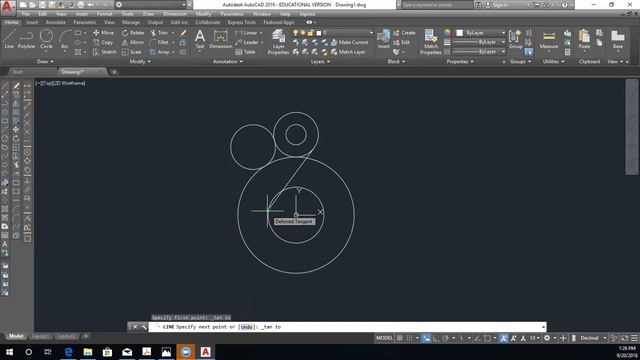Toggle the grid display in status bar
The height and width of the screenshot is (360, 640).
pos(400,338)
